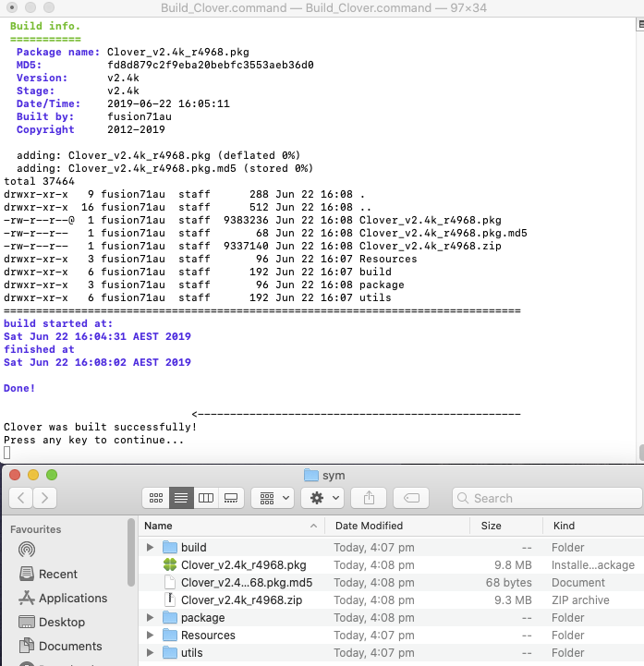Click the 'Done!' text in Terminal
The height and width of the screenshot is (666, 644).
(19, 388)
